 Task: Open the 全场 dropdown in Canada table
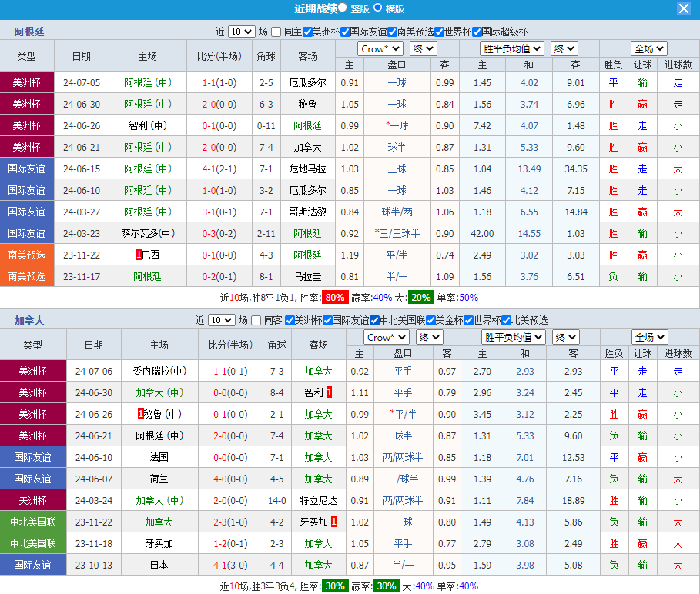[649, 337]
